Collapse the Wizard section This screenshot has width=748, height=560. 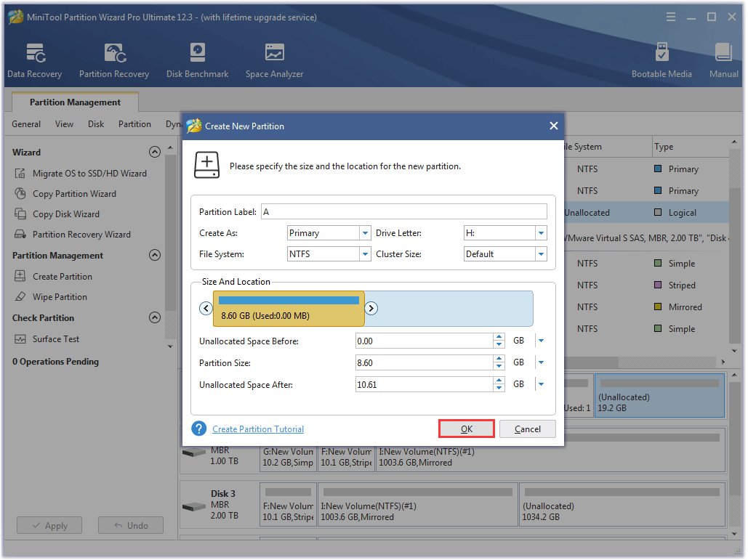coord(155,152)
